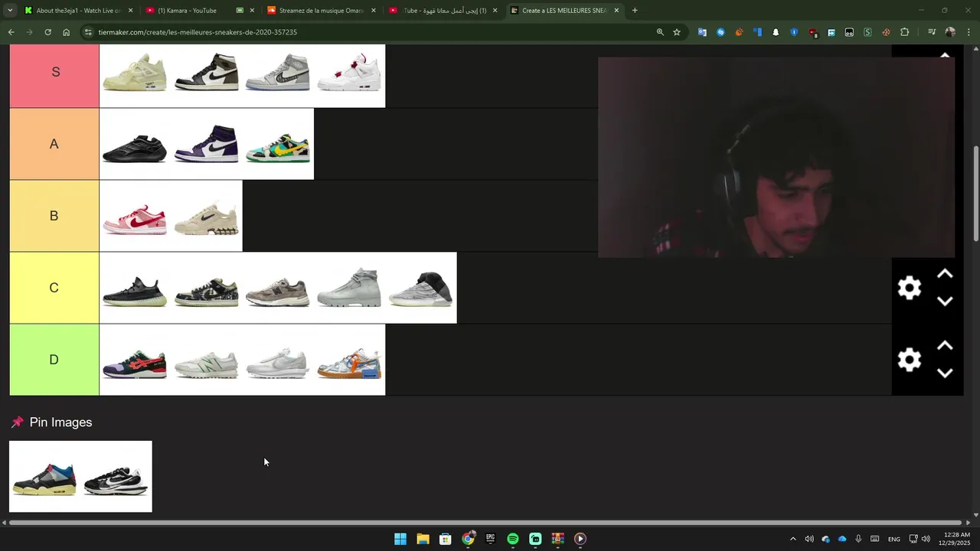Screen dimensions: 980x551
Task: Go back to previous page
Action: click(x=11, y=32)
